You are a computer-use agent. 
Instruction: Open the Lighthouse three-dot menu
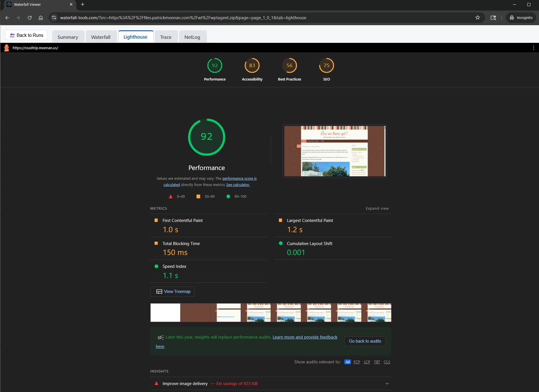click(534, 48)
